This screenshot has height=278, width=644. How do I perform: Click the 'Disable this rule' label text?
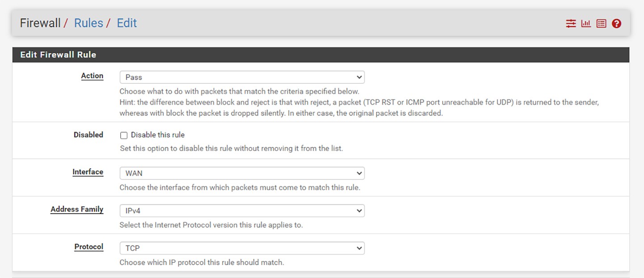pos(157,135)
